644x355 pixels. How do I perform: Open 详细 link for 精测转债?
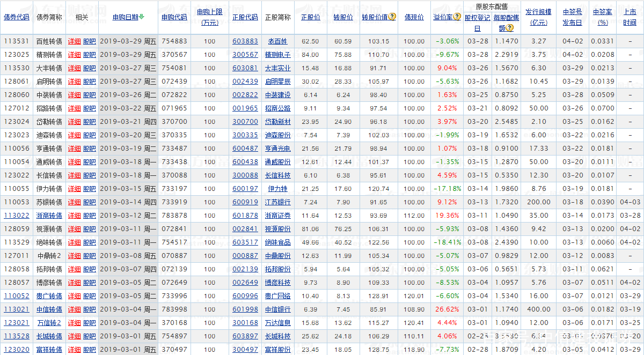click(74, 55)
